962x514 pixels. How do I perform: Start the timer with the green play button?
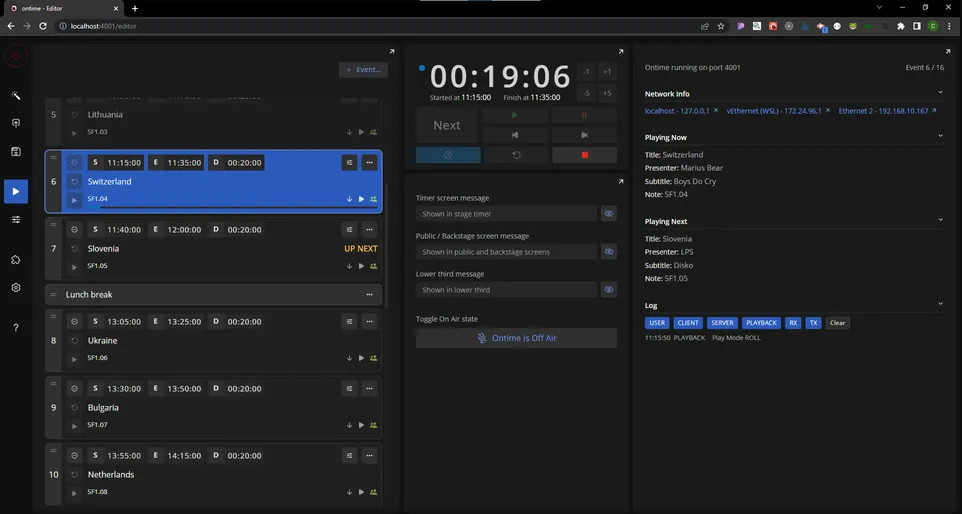[515, 115]
